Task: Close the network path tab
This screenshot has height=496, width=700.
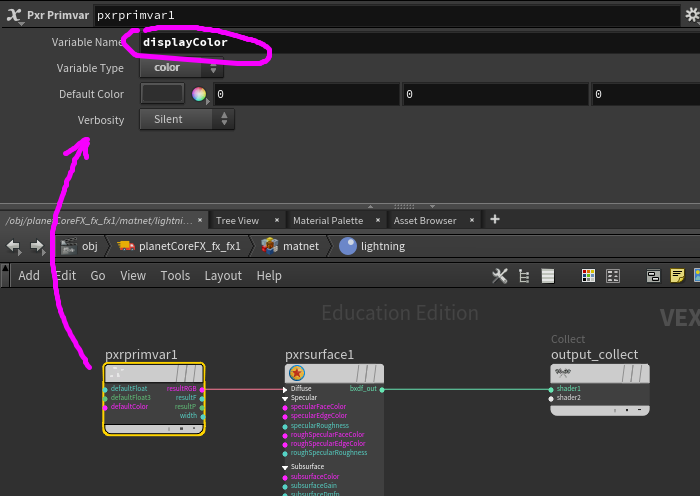Action: [200, 220]
